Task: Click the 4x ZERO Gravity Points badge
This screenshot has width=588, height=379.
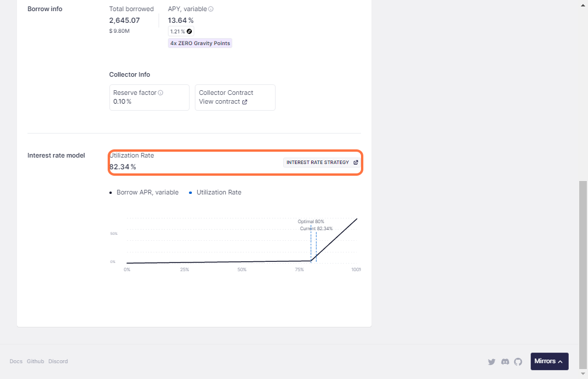Action: [200, 43]
